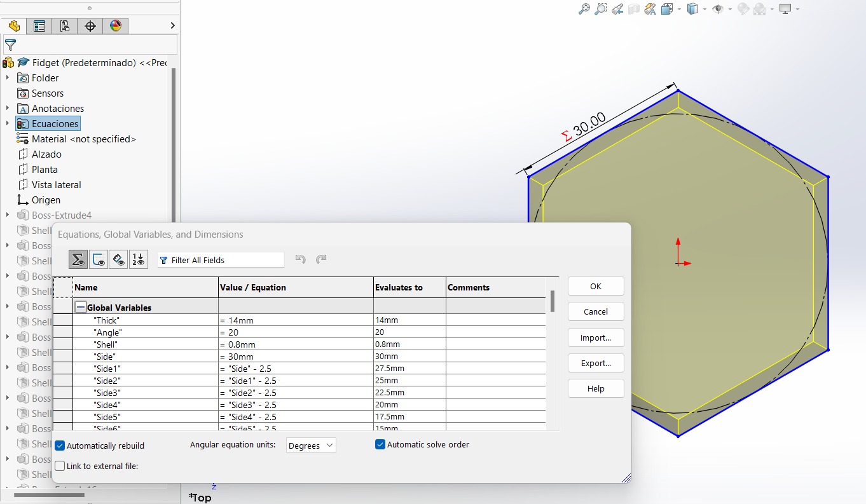866x504 pixels.
Task: Click the Import... button
Action: coord(596,337)
